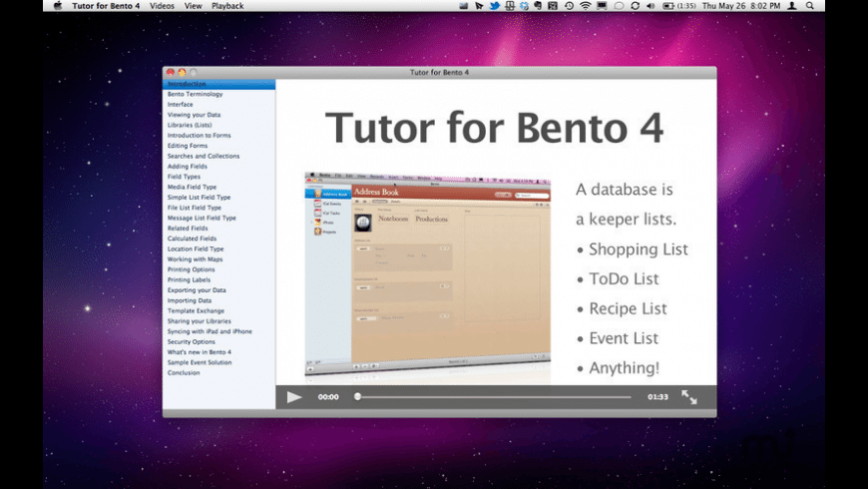868x489 pixels.
Task: Click the Spotlight search magnifier icon
Action: (x=810, y=6)
